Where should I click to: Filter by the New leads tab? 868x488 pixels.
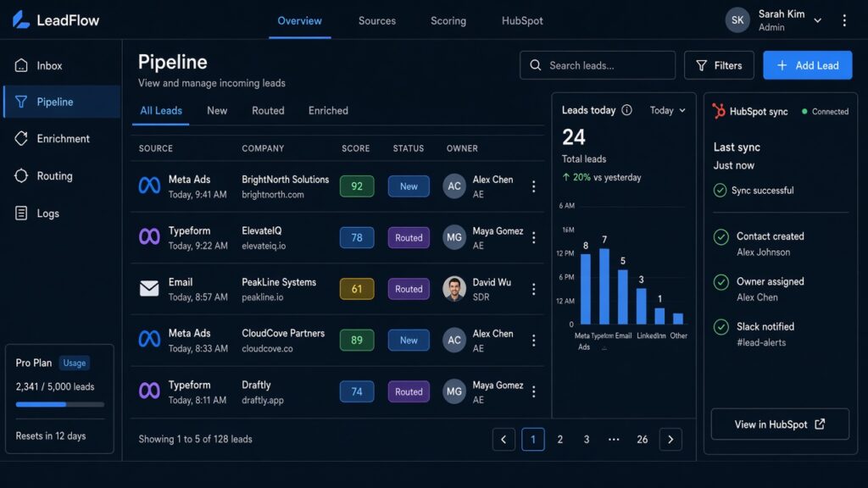[217, 111]
